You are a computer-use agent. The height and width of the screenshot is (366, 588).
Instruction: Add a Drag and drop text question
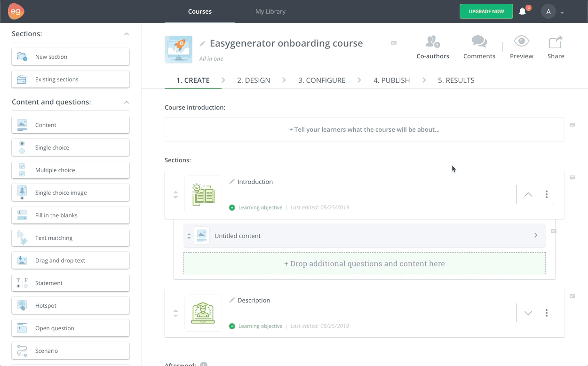[71, 260]
